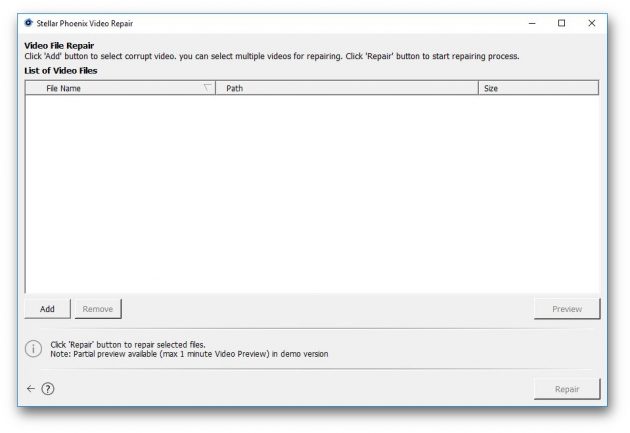The image size is (630, 433).
Task: Sort list by Size column header
Action: coord(538,88)
